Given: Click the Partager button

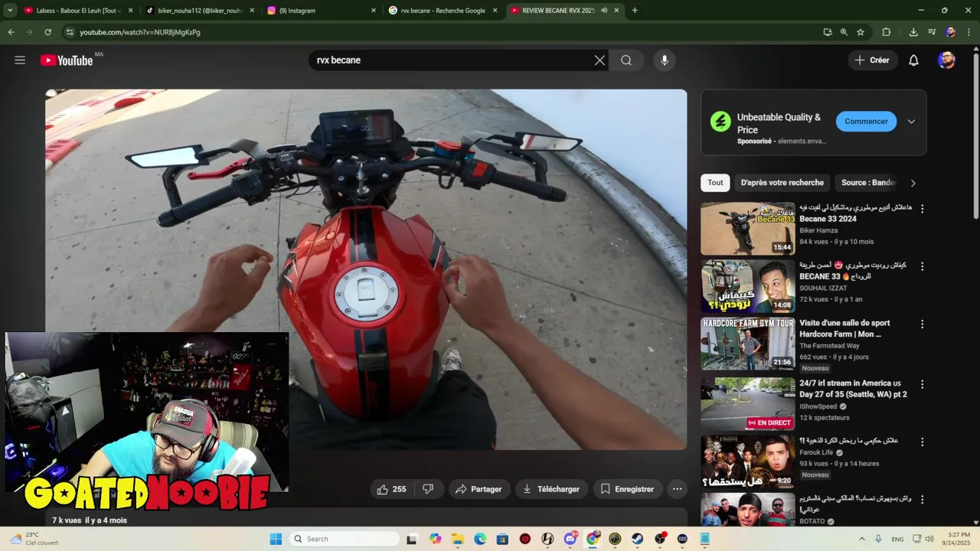Looking at the screenshot, I should pyautogui.click(x=479, y=489).
